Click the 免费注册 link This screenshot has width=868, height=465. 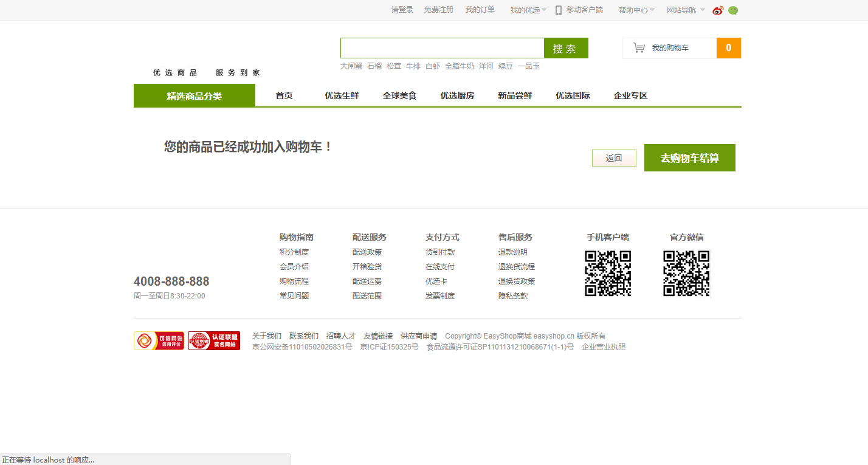[x=439, y=10]
